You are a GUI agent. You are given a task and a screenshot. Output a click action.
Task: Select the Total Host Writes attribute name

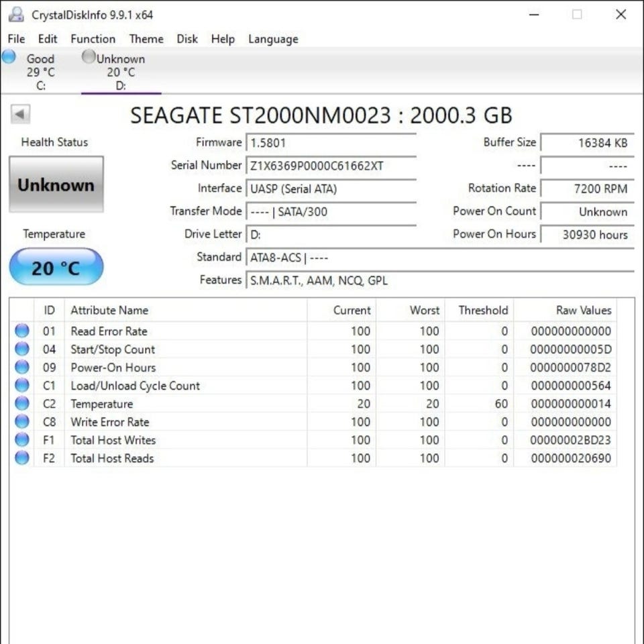pos(113,440)
